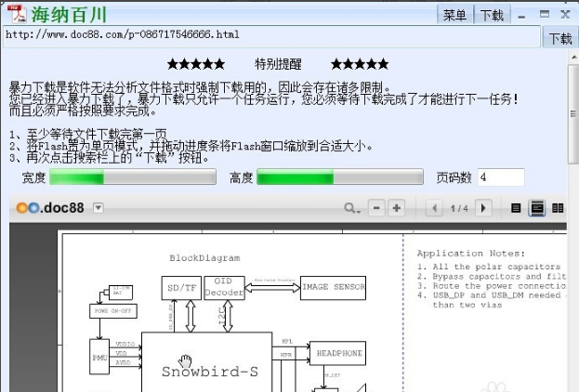Image resolution: width=579 pixels, height=392 pixels.
Task: Click the Snowbird-S block in diagram
Action: 206,361
